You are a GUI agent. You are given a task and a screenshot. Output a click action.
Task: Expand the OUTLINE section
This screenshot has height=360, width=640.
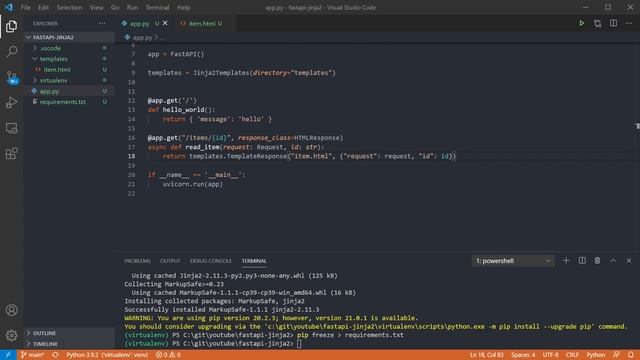tap(69, 333)
